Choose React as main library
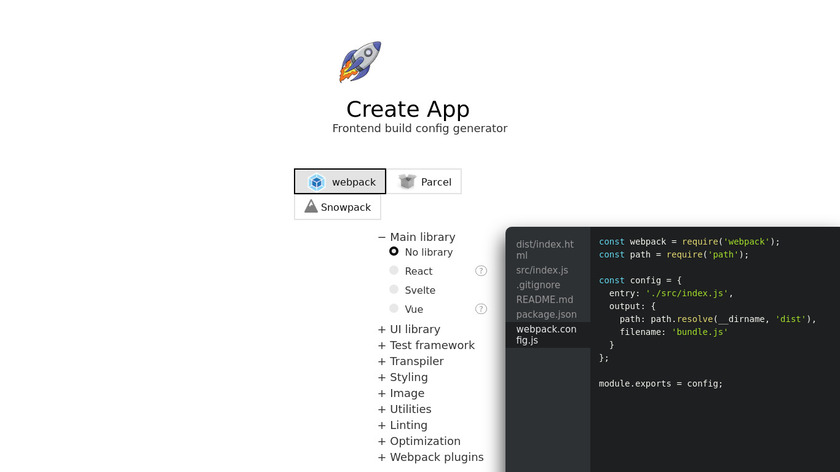The image size is (840, 472). tap(394, 271)
